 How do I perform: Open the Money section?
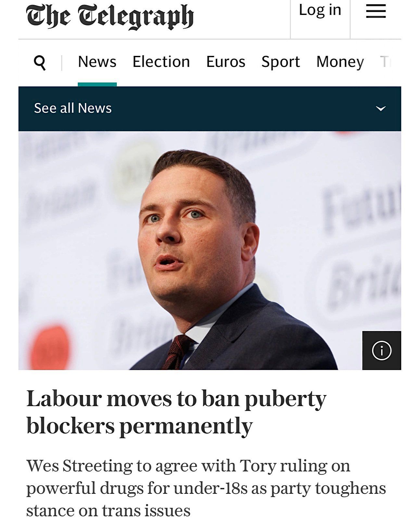[x=340, y=62]
